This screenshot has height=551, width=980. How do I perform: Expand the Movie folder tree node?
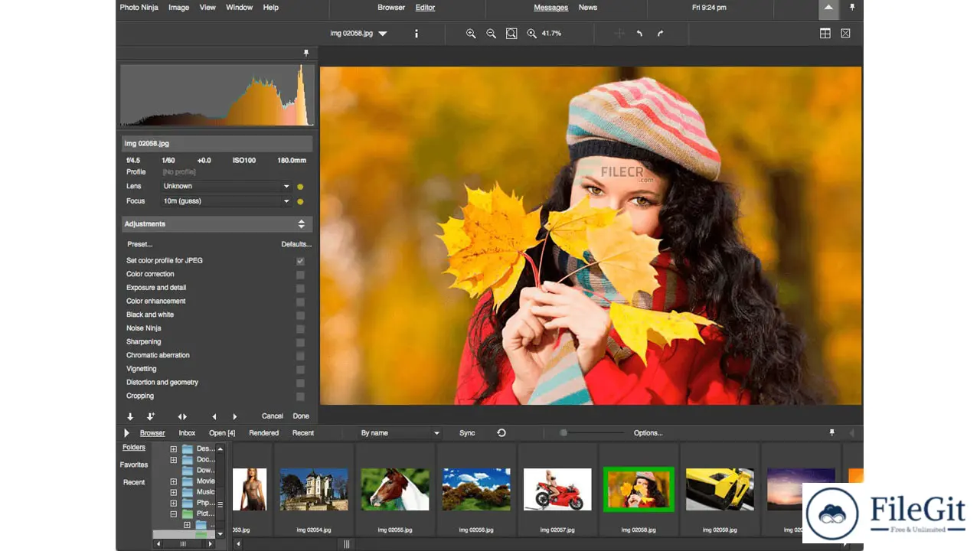(x=174, y=482)
